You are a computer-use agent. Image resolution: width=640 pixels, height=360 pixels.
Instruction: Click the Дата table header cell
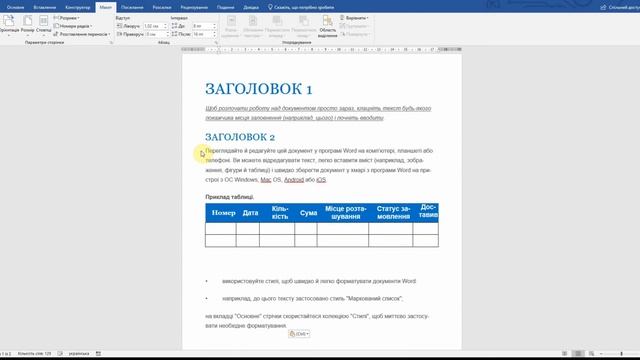click(248, 213)
